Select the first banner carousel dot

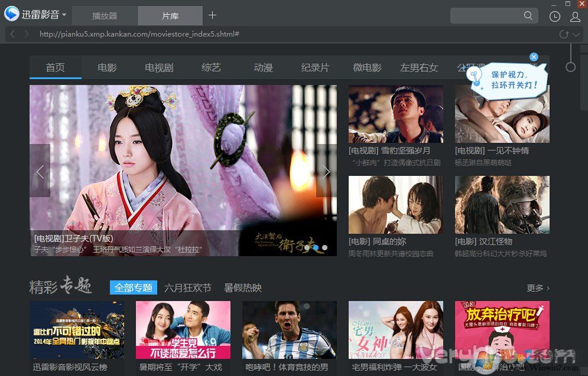tap(307, 247)
